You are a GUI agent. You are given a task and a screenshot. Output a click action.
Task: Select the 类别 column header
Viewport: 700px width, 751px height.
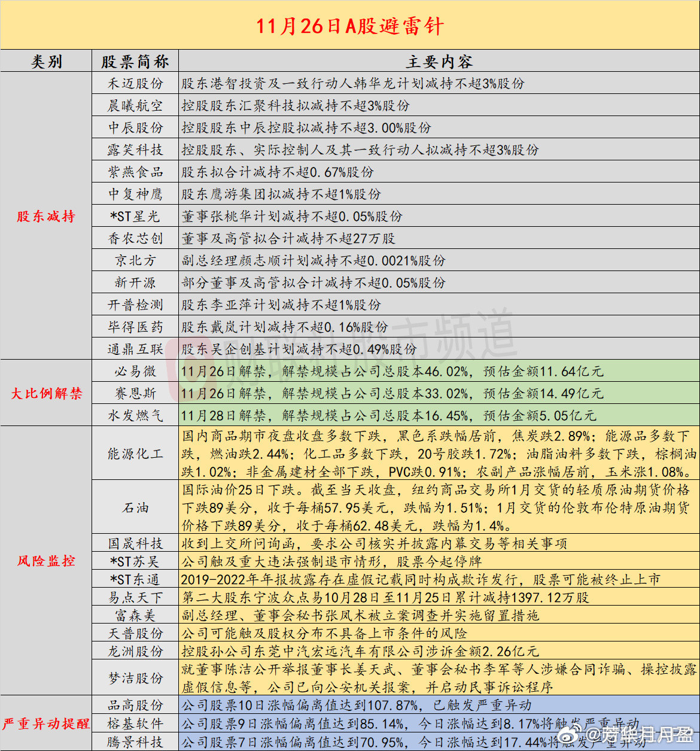tap(46, 60)
